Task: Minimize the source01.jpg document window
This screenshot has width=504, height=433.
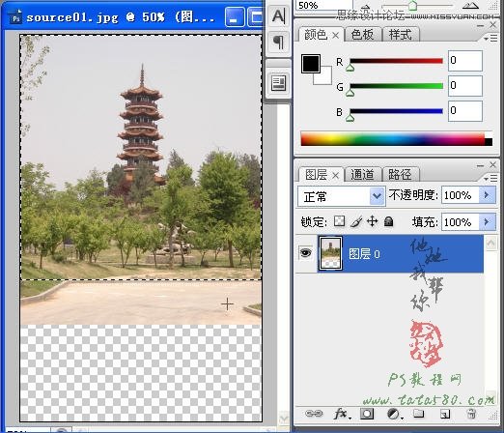Action: [235, 17]
